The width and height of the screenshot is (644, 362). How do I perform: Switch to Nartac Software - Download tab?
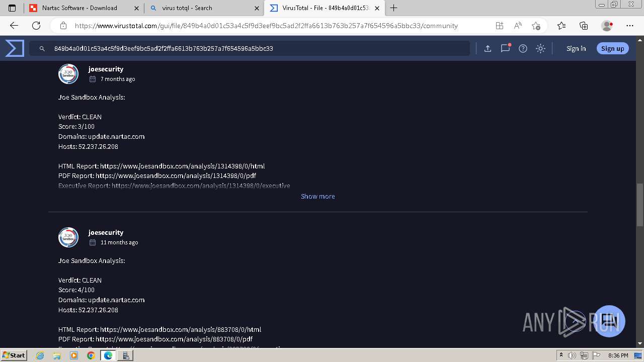coord(84,8)
